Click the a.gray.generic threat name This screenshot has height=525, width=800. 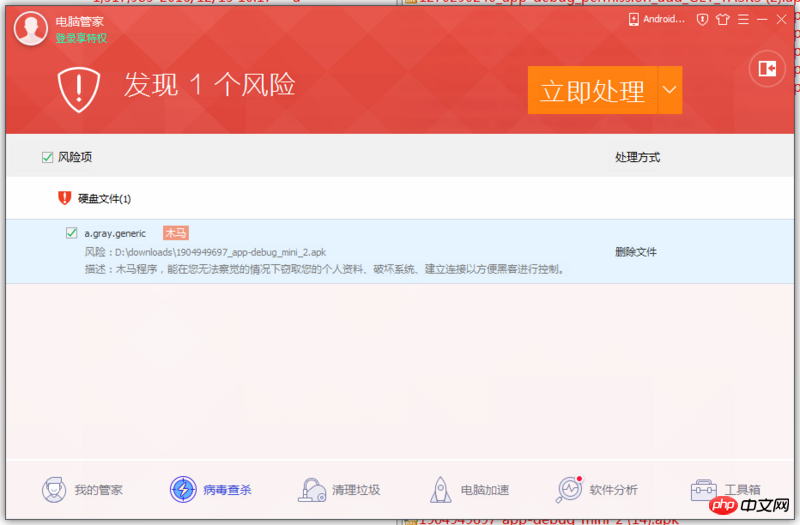115,233
